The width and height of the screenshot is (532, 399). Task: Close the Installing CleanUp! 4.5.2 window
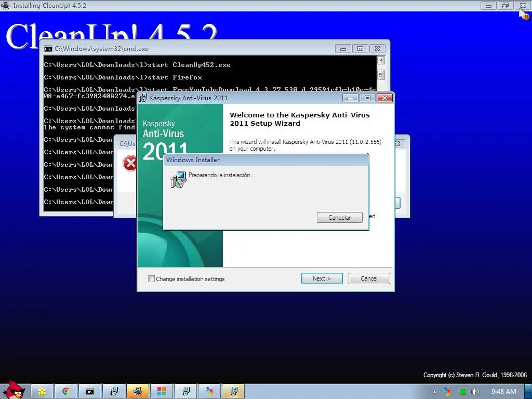tap(523, 5)
